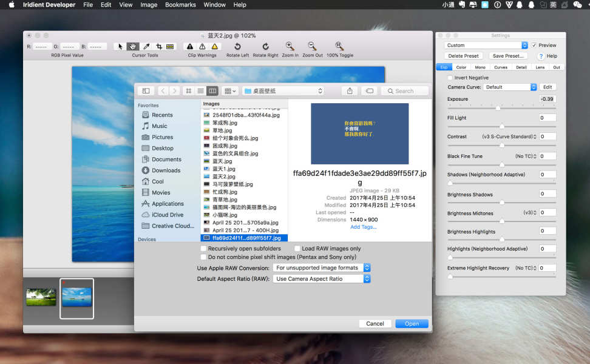Open the group-by view options dropdown
This screenshot has height=364, width=590.
[229, 91]
